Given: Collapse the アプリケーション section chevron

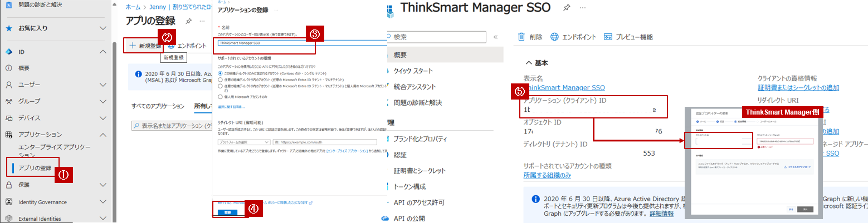Looking at the screenshot, I should pyautogui.click(x=103, y=135).
